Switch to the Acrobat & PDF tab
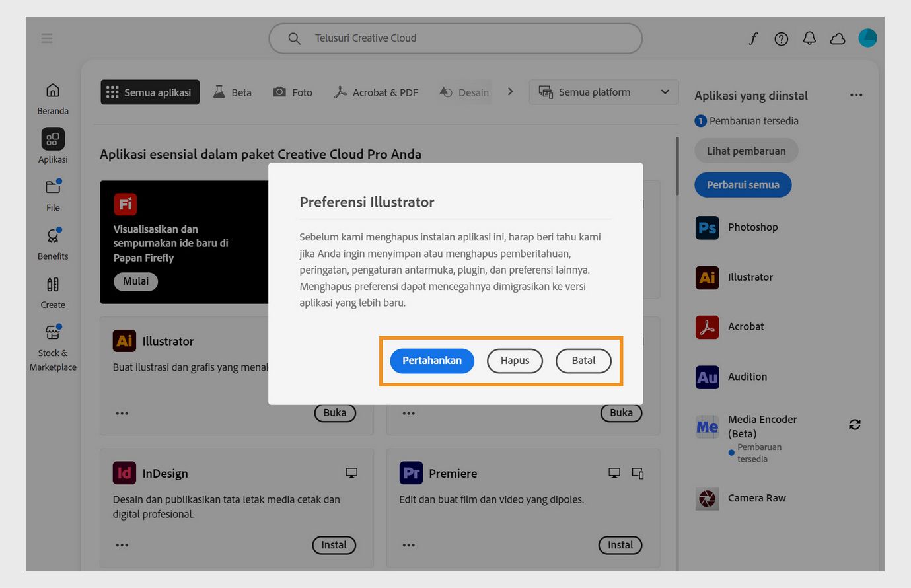Screen dimensions: 911x588 (376, 92)
